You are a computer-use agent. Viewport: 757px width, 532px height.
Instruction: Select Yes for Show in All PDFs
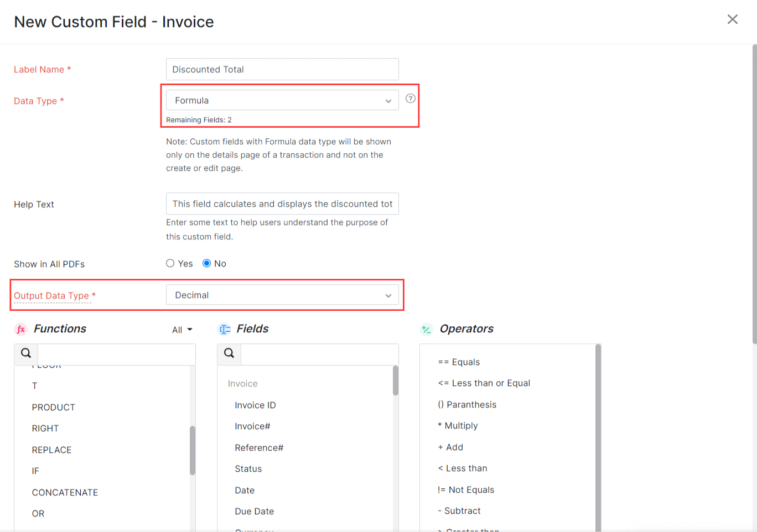170,263
